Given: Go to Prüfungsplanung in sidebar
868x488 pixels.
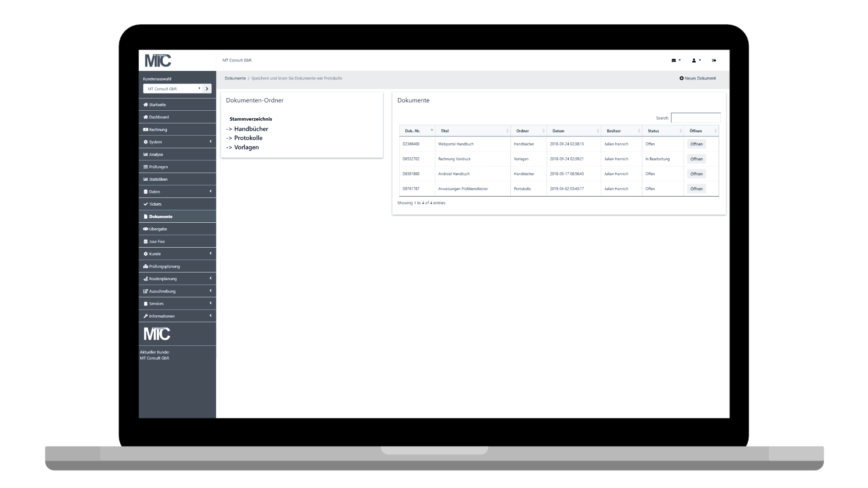Looking at the screenshot, I should tap(164, 266).
